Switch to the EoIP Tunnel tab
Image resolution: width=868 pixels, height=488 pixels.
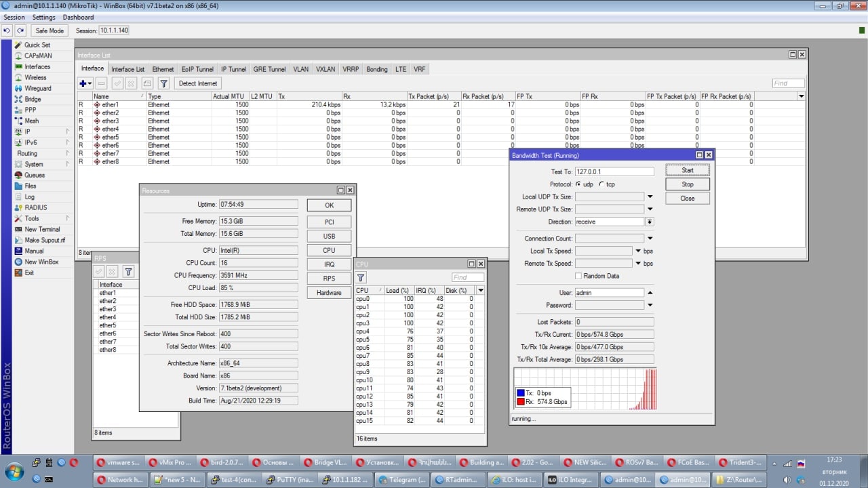[197, 69]
